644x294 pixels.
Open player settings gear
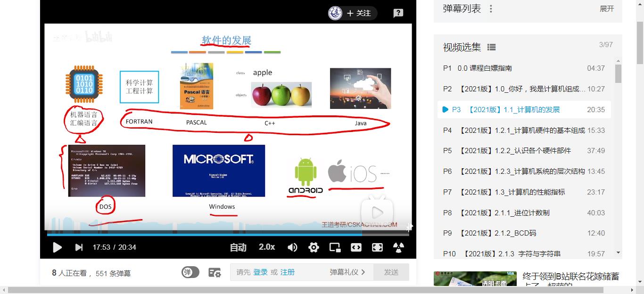click(314, 247)
